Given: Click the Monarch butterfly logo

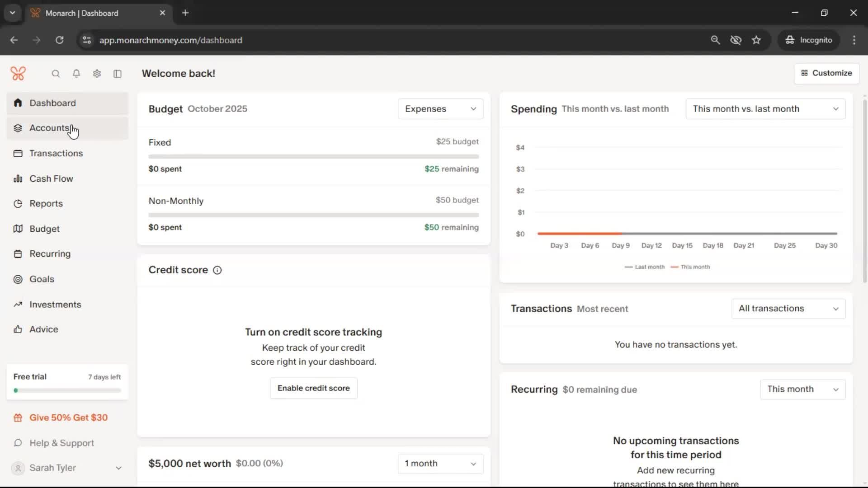Looking at the screenshot, I should click(x=18, y=74).
